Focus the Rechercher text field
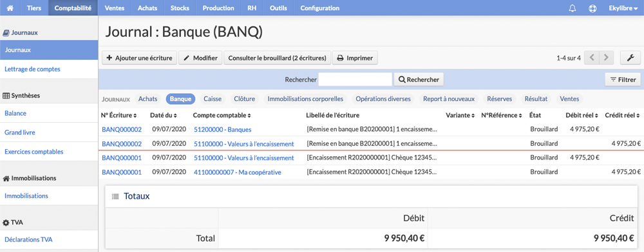This screenshot has width=644, height=252. coord(355,80)
